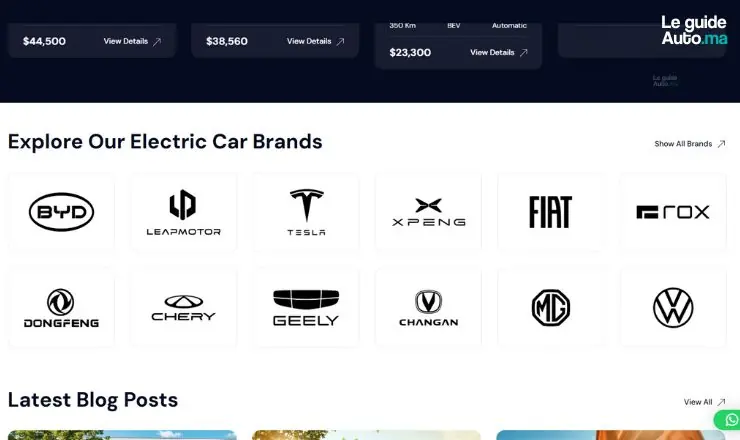Open View All blog posts link
This screenshot has width=740, height=440.
coord(704,402)
